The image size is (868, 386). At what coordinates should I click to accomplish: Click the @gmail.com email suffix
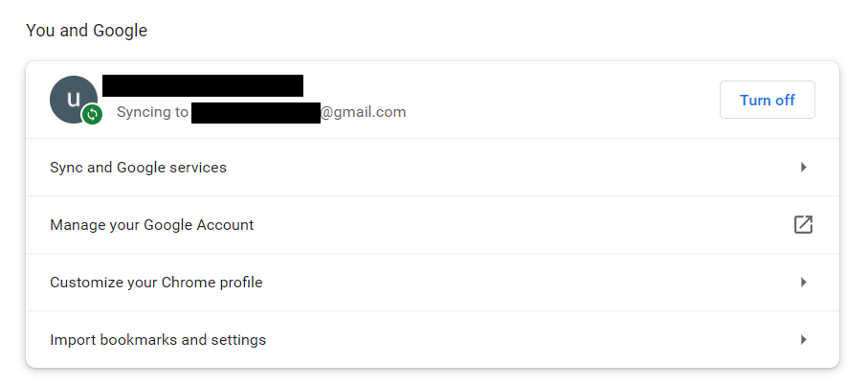[363, 112]
